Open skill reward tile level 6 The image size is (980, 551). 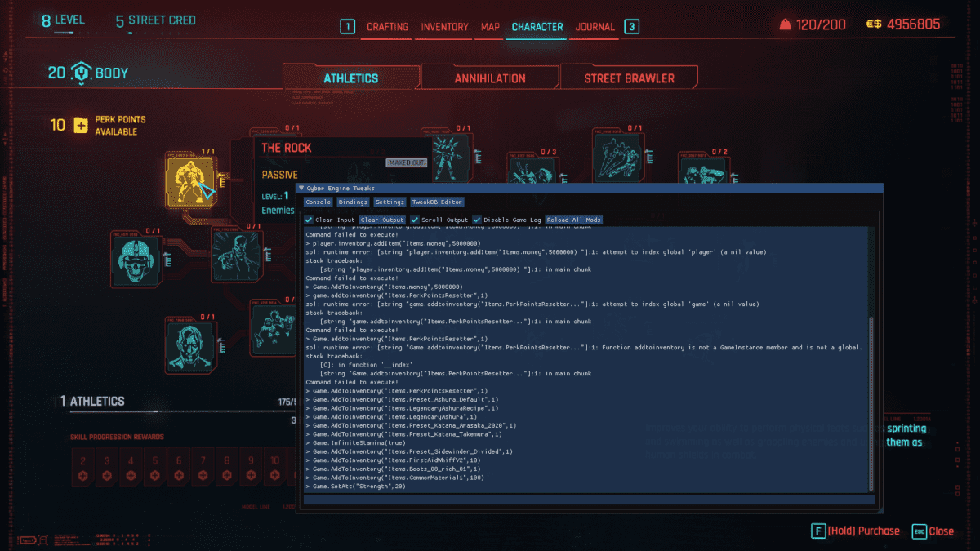click(x=179, y=469)
